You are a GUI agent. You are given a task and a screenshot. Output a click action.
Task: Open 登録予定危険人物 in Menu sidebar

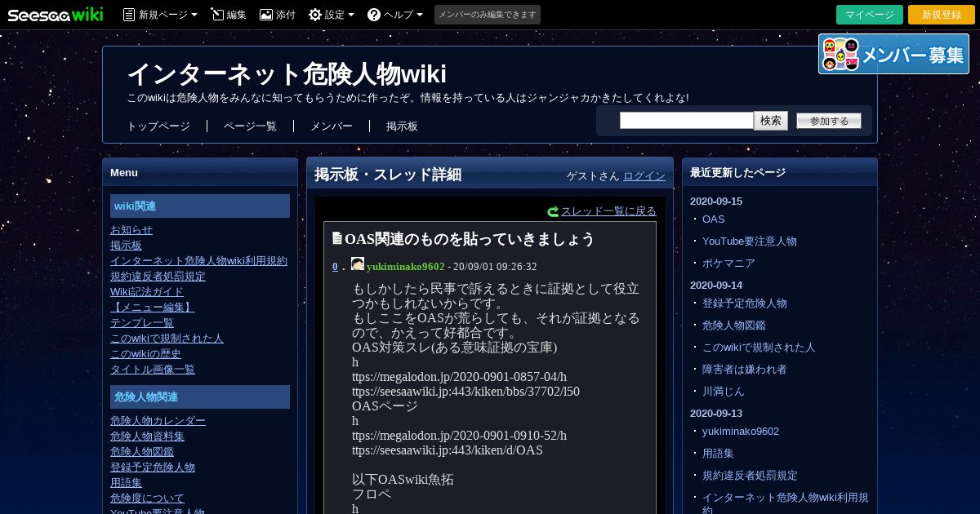(153, 467)
